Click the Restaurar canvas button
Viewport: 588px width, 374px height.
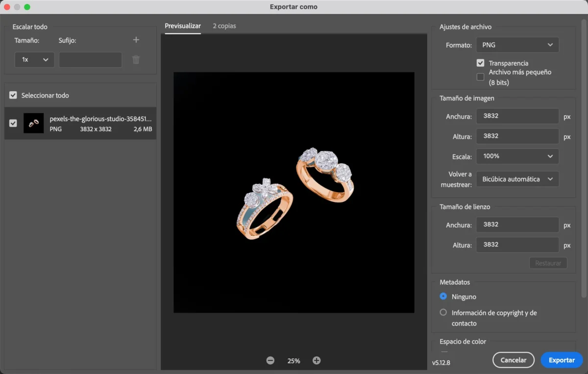pos(548,263)
